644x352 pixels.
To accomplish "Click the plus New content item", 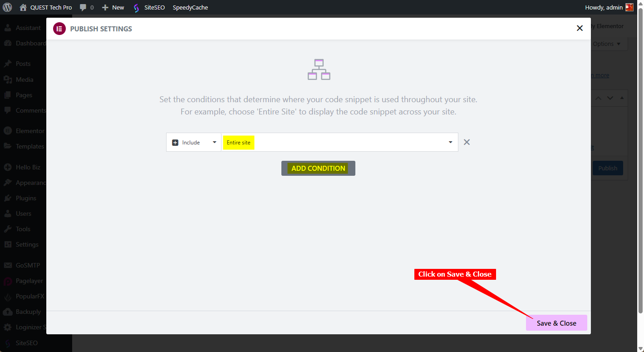I will [113, 7].
